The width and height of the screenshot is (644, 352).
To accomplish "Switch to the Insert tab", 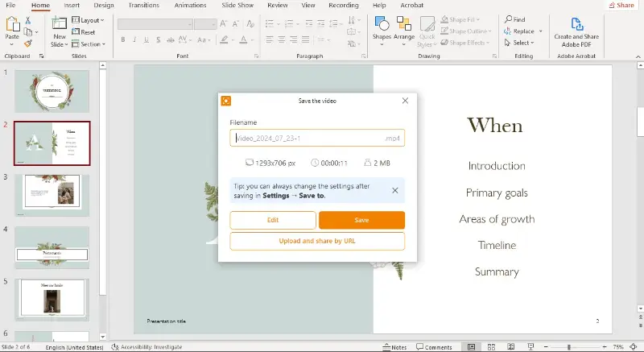I will (72, 6).
